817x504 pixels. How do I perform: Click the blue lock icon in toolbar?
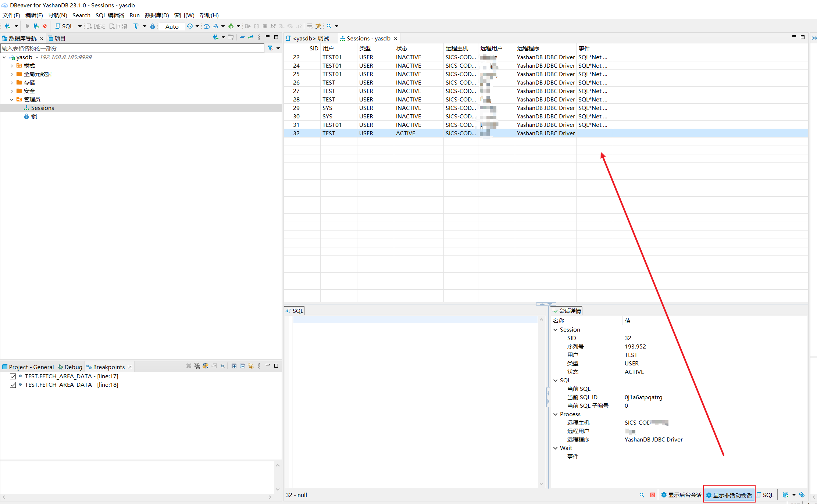pos(153,26)
